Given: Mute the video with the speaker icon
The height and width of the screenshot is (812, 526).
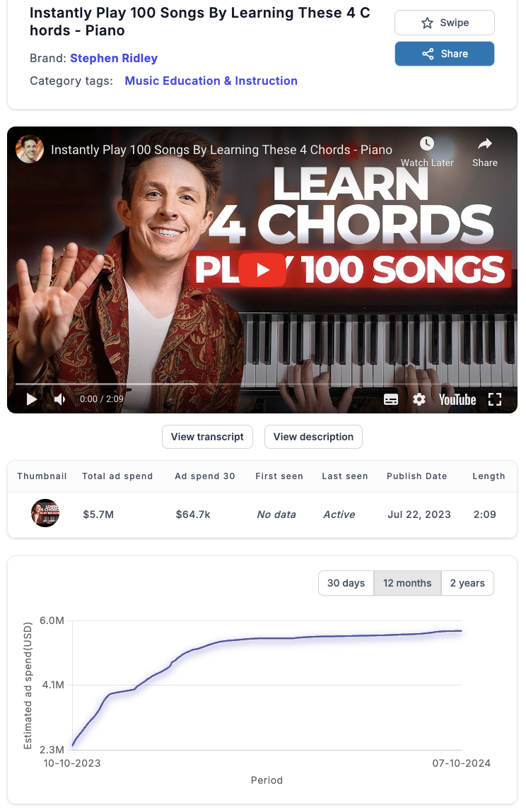Looking at the screenshot, I should coord(60,399).
